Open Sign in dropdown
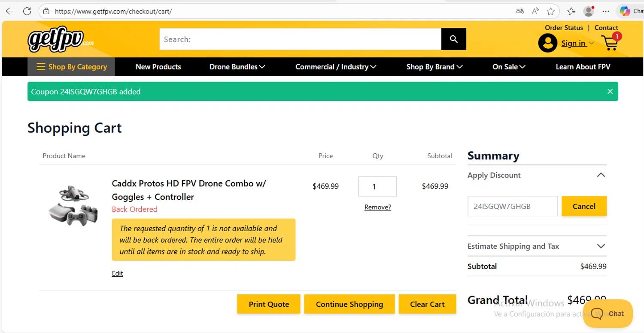 (x=577, y=43)
